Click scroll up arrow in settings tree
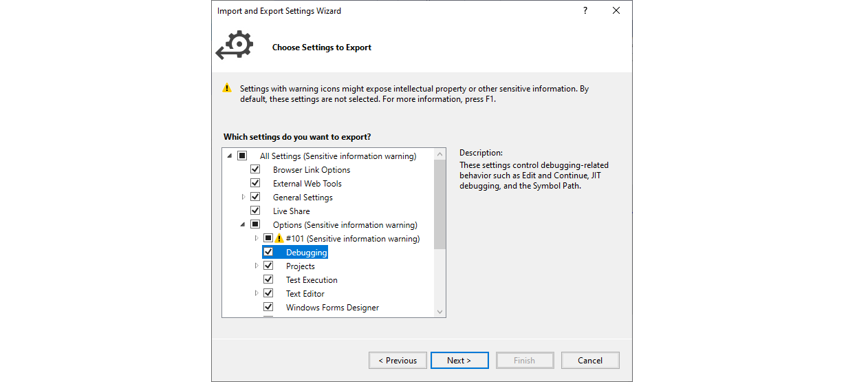Viewport: 868px width, 382px height. tap(440, 154)
